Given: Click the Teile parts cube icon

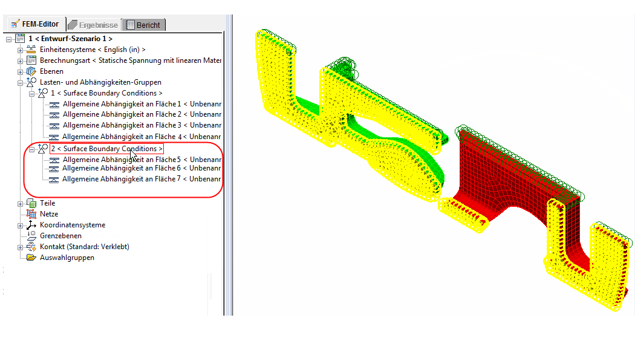Looking at the screenshot, I should tap(31, 203).
